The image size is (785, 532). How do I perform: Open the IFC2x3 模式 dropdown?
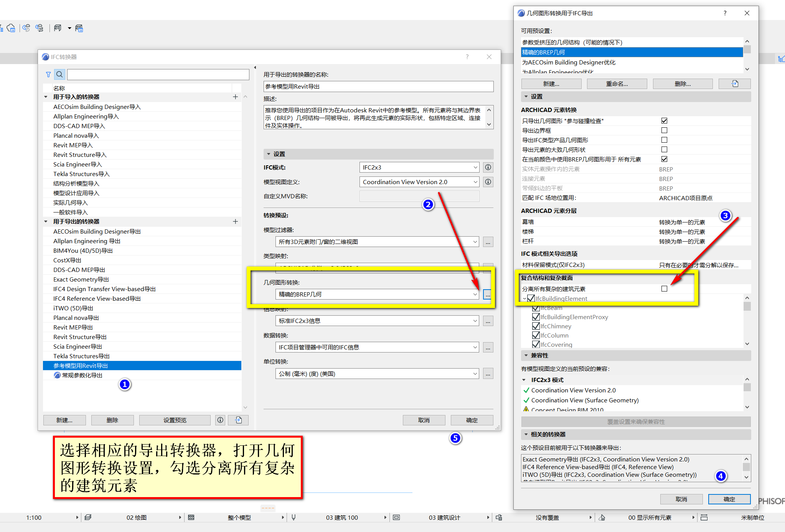pos(419,167)
